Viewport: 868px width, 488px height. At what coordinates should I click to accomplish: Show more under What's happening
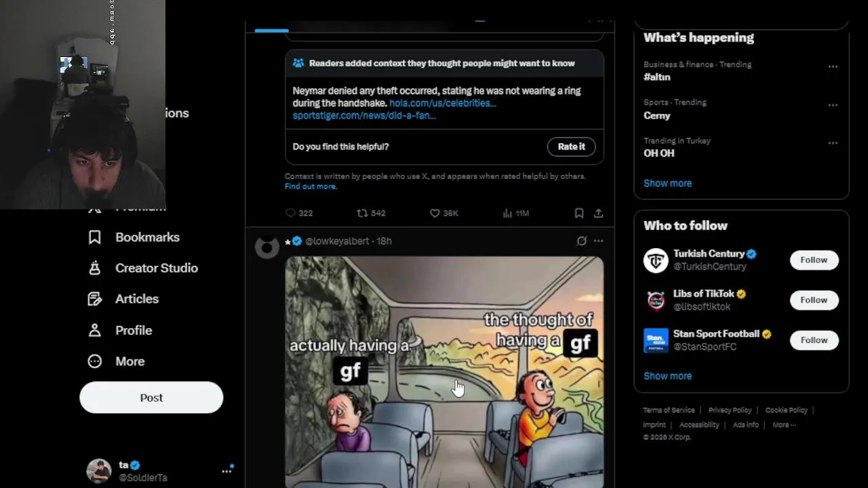pos(667,183)
